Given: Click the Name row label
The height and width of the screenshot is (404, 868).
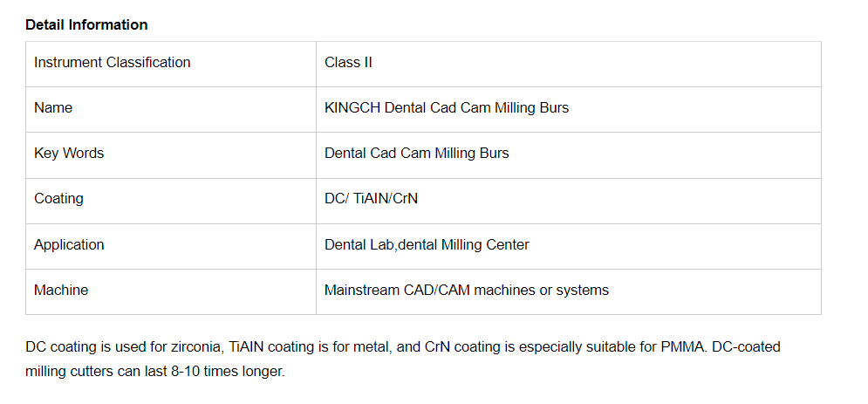Looking at the screenshot, I should pyautogui.click(x=53, y=108).
